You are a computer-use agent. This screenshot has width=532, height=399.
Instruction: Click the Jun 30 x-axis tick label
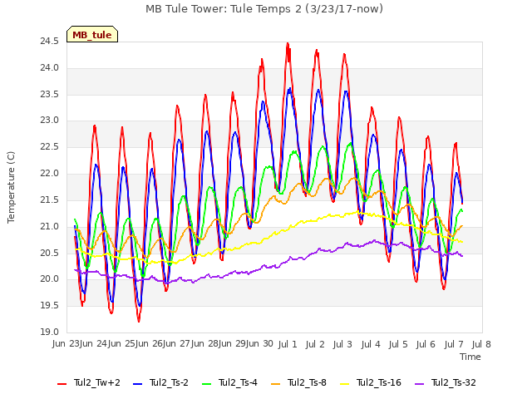(259, 344)
